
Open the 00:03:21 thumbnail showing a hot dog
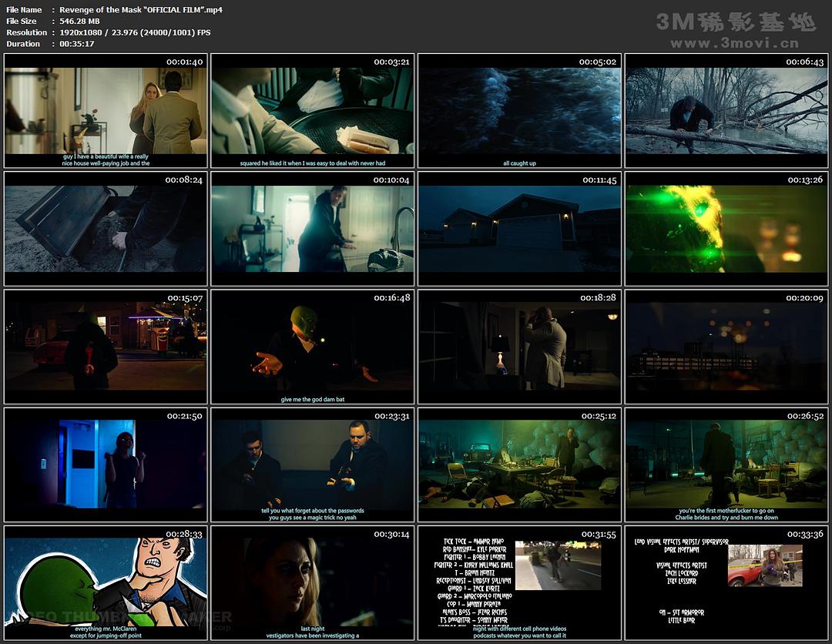[312, 111]
